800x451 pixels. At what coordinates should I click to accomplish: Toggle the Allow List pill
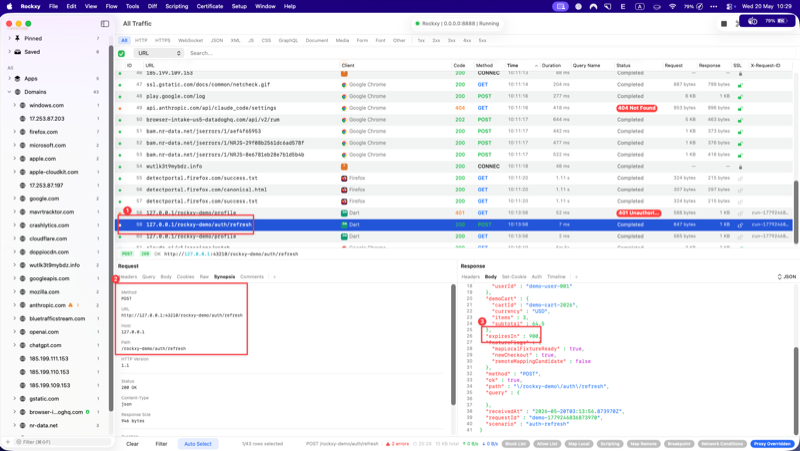click(547, 444)
